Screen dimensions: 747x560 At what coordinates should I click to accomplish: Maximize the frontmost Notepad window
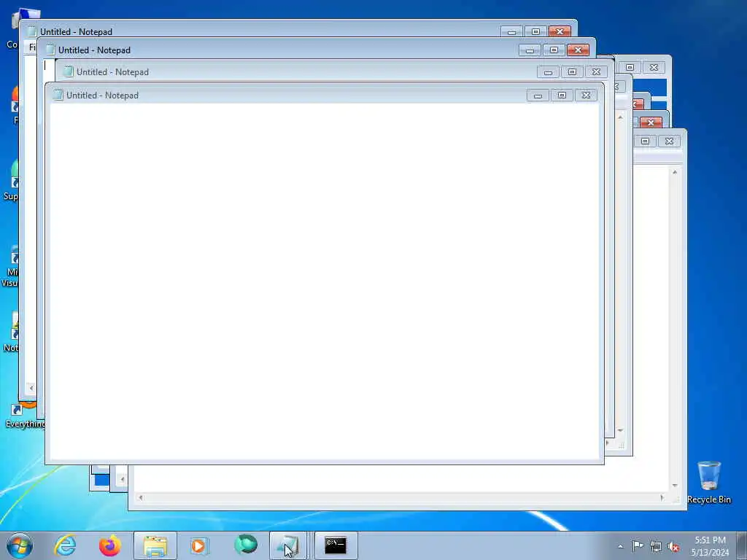pyautogui.click(x=562, y=96)
